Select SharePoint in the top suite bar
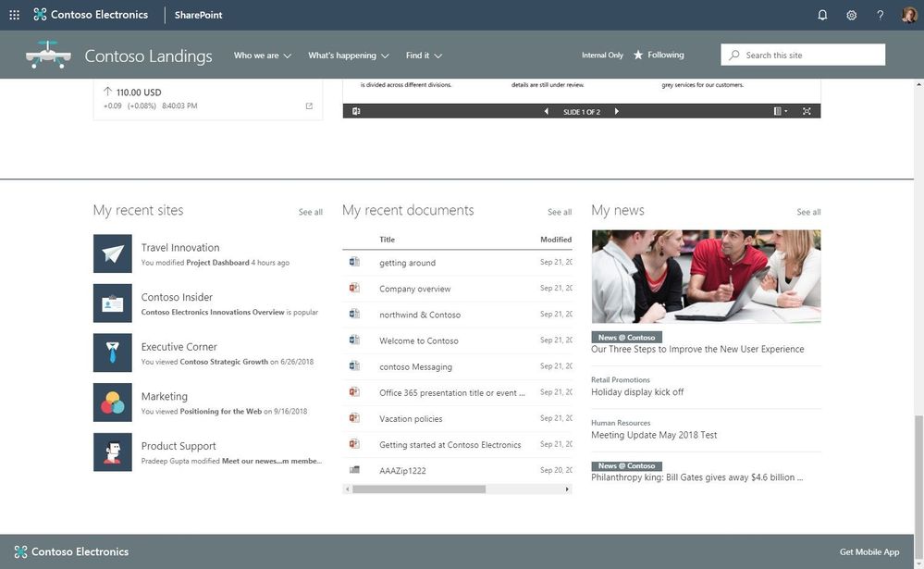The width and height of the screenshot is (924, 569). [197, 15]
